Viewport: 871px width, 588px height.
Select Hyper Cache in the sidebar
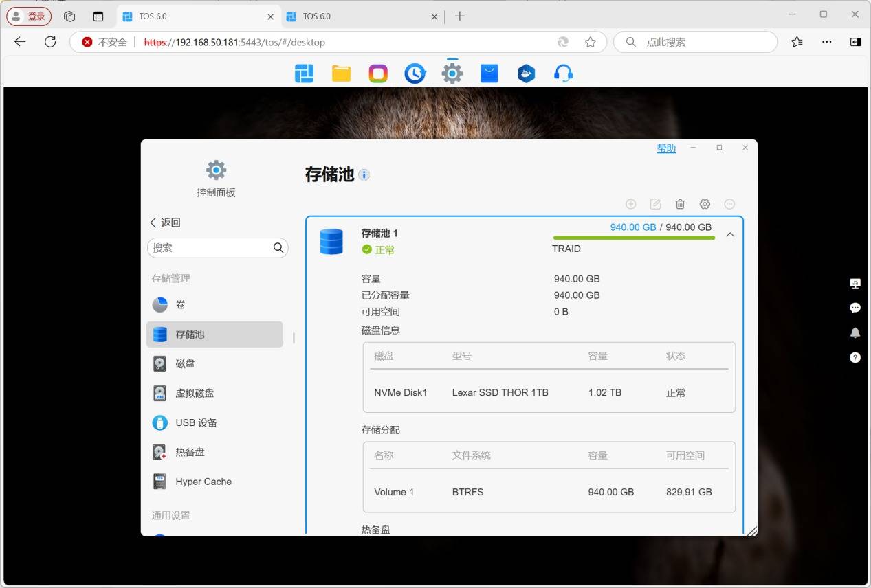pyautogui.click(x=203, y=482)
